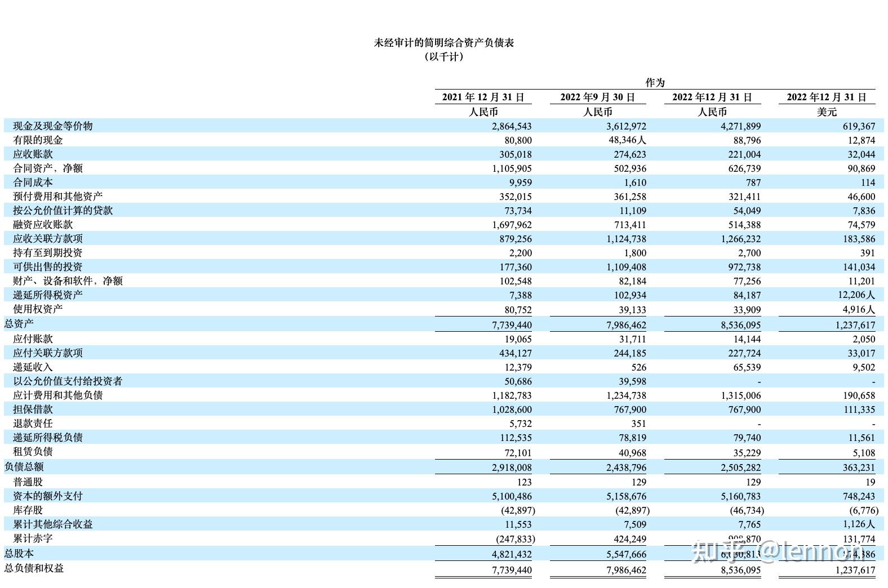This screenshot has height=588, width=888.
Task: Select column header 2022年9月30日
Action: (x=598, y=97)
